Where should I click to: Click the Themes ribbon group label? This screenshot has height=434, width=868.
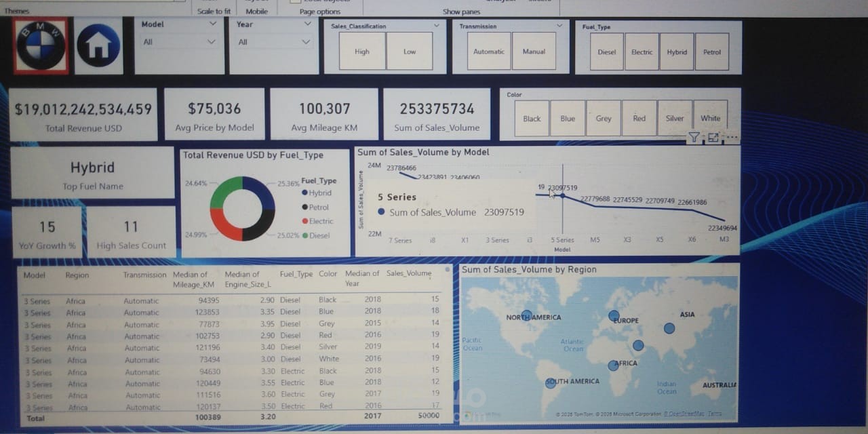click(x=17, y=12)
